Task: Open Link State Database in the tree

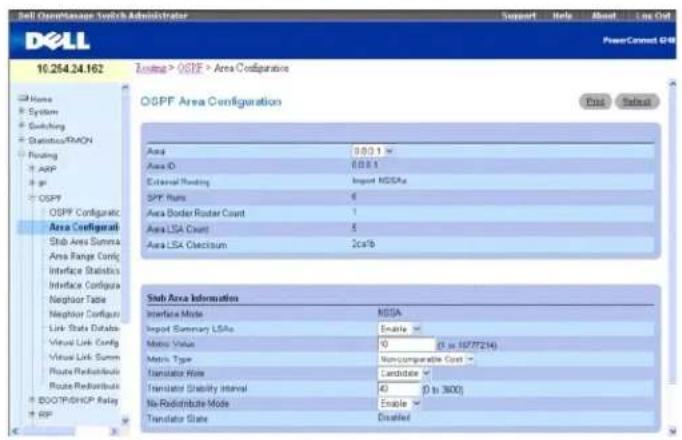Action: pos(84,328)
